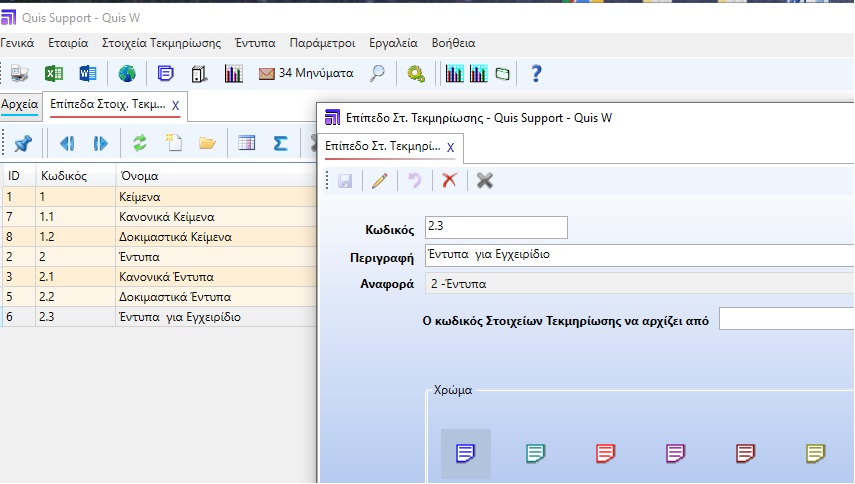Sort by the ID column header
This screenshot has height=484, width=855.
tap(20, 176)
